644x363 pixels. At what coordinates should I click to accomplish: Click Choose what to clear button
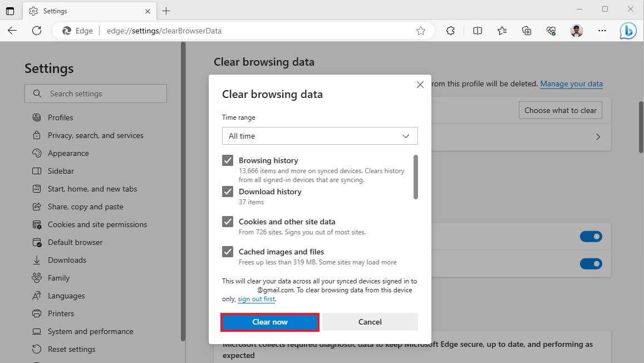(560, 110)
